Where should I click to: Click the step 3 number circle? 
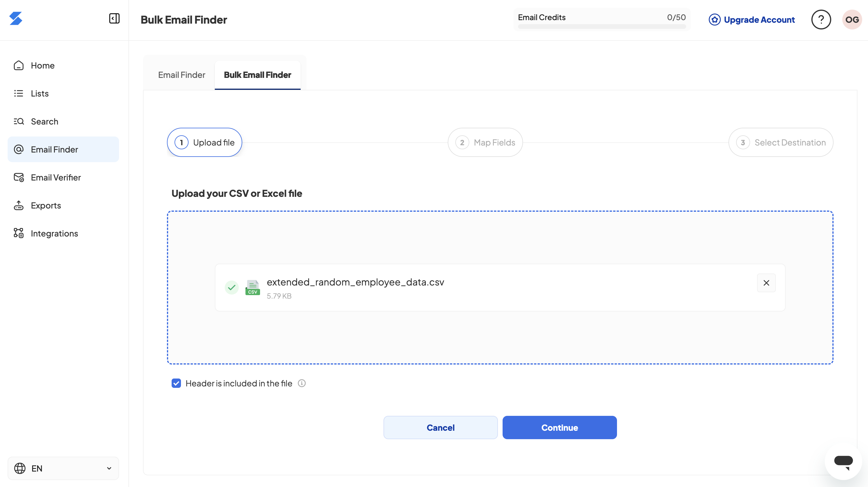pos(743,142)
